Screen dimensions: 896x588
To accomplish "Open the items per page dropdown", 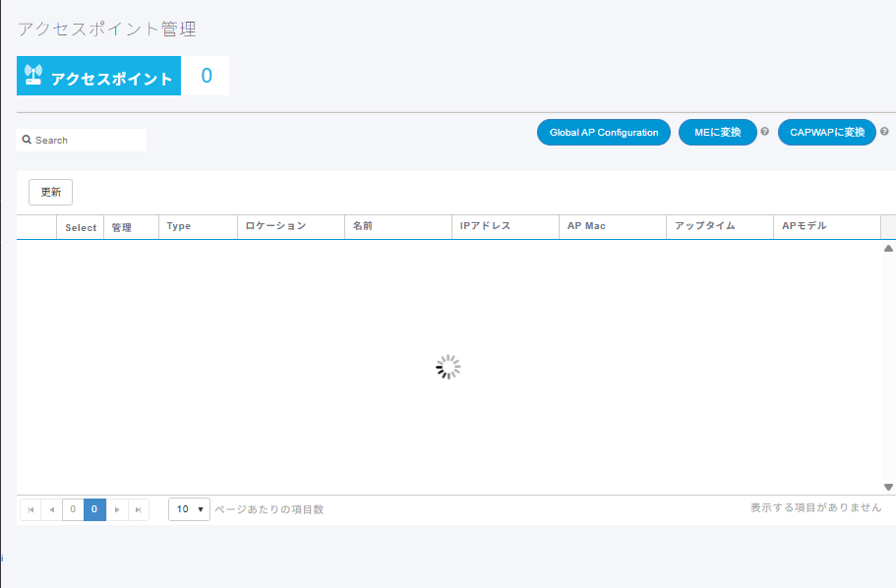I will 189,509.
